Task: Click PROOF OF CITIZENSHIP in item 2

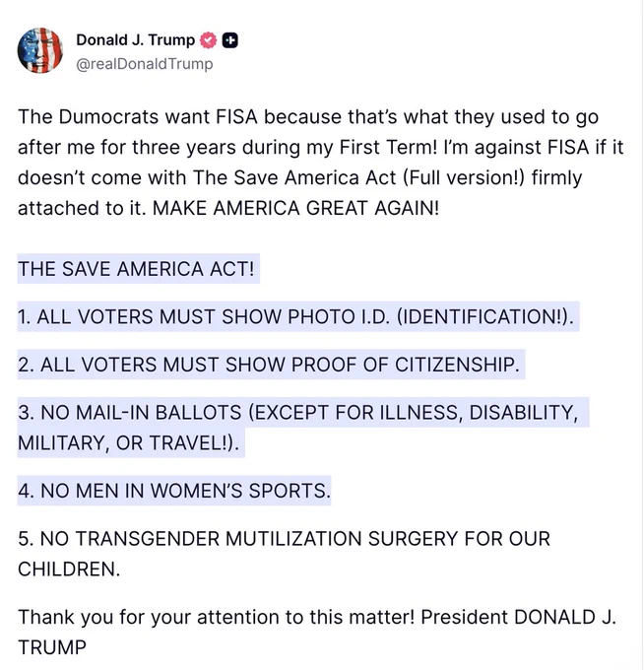Action: [406, 365]
